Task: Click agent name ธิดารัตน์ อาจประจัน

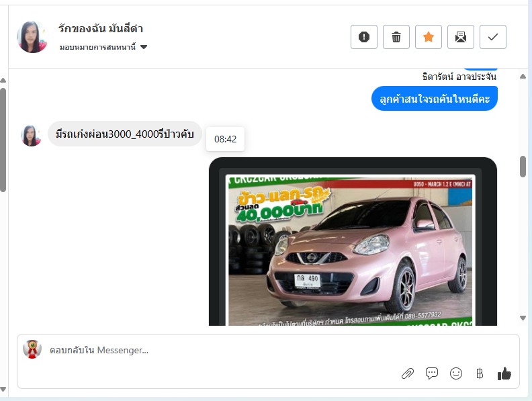Action: [459, 77]
